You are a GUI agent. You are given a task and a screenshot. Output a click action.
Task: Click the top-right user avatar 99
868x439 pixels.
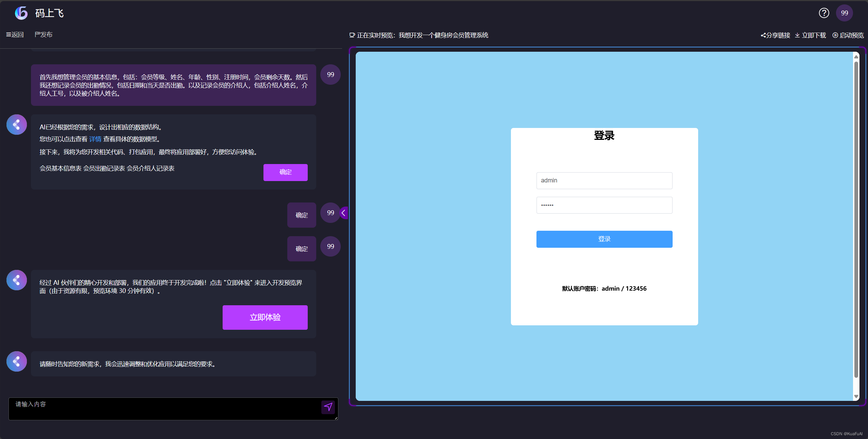[844, 13]
